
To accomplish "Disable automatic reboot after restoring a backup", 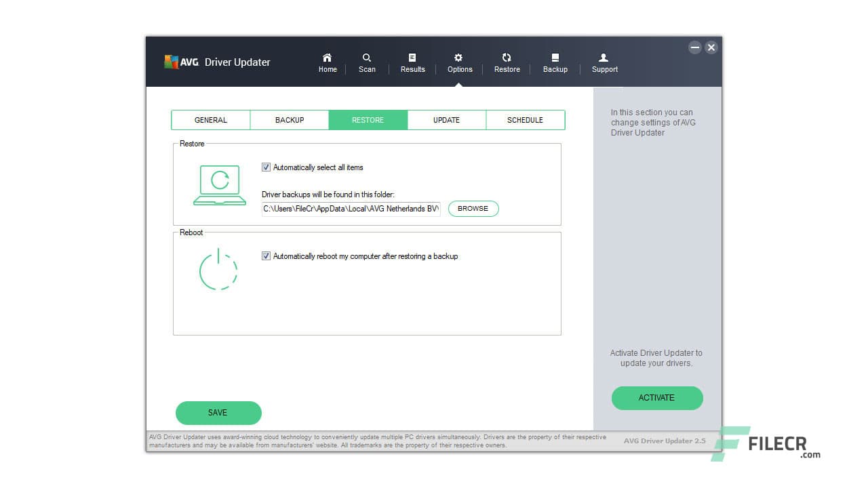I will tap(267, 256).
